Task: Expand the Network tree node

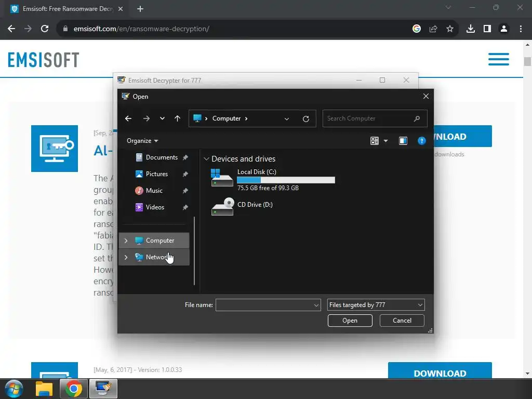Action: (x=126, y=257)
